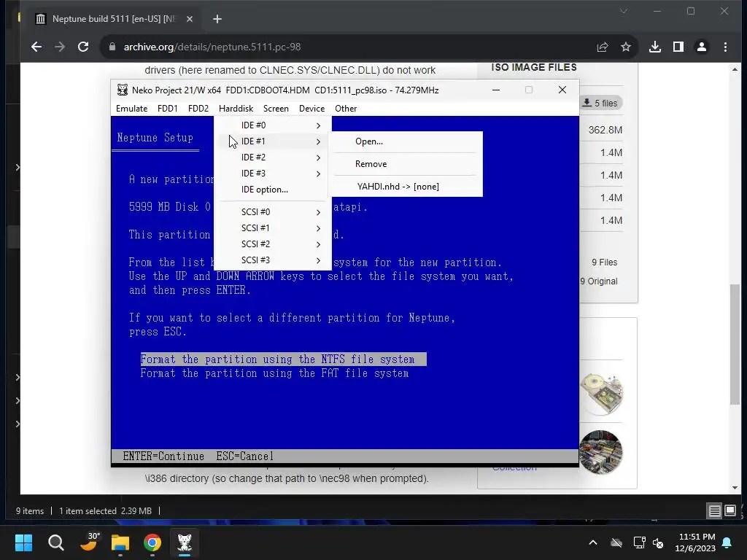Expand IDE #2 submenu
This screenshot has height=560, width=747.
(x=273, y=157)
